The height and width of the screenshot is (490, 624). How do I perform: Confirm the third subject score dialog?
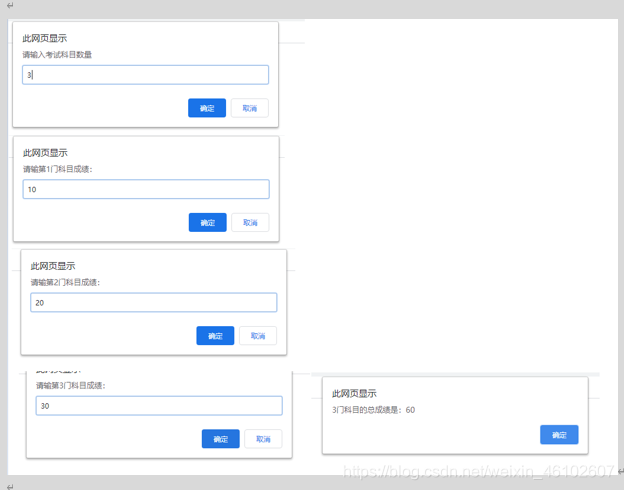(221, 439)
